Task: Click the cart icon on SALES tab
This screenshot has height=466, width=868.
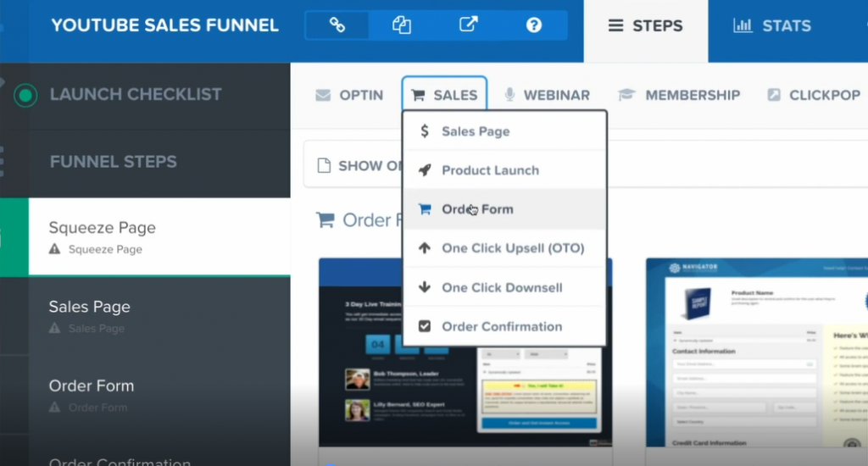Action: point(418,95)
